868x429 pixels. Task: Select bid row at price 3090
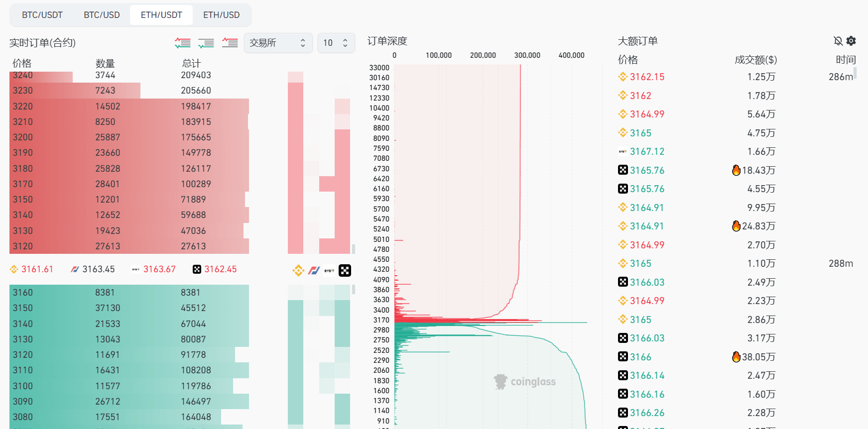[x=129, y=402]
